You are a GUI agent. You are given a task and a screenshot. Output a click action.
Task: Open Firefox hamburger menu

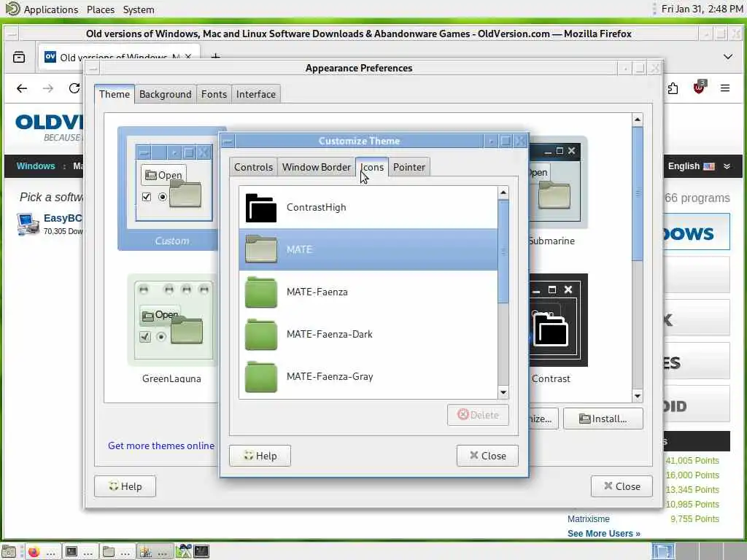point(725,88)
